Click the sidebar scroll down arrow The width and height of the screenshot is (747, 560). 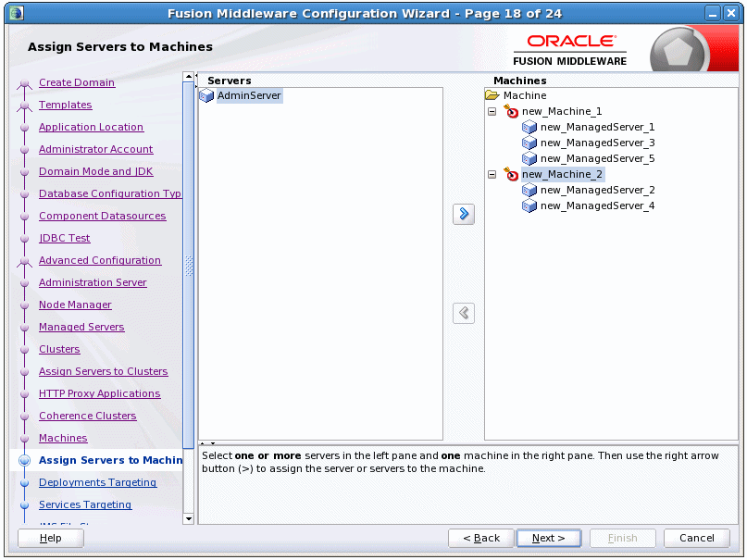(189, 518)
